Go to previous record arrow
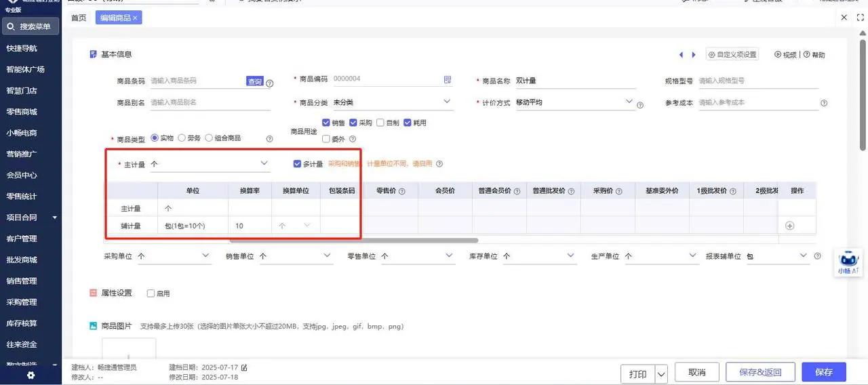 (x=681, y=55)
